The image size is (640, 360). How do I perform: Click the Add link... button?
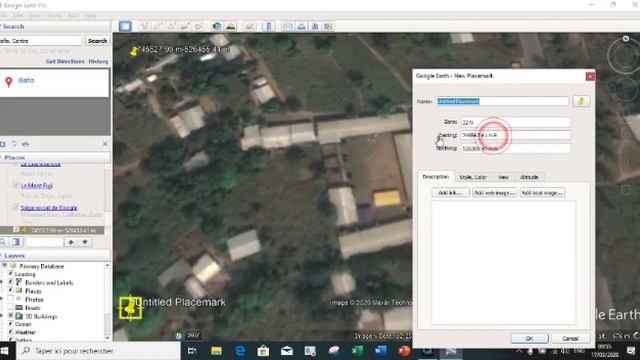(451, 193)
